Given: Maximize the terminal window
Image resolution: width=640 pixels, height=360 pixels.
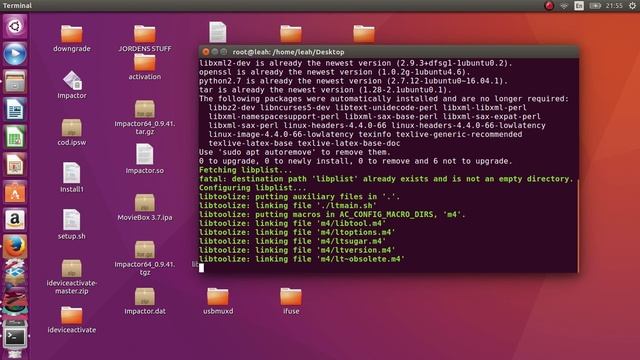Looking at the screenshot, I should [224, 52].
